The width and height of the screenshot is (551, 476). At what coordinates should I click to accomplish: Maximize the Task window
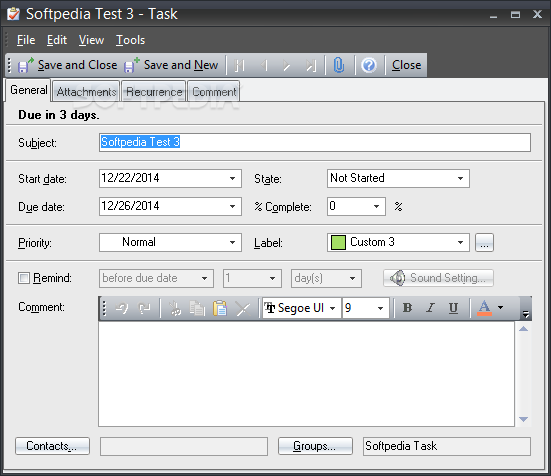click(x=515, y=15)
